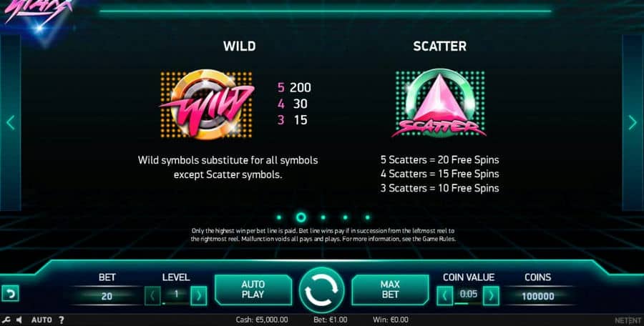Viewport: 644px width, 326px height.
Task: Click the Scatter symbol image
Action: tap(439, 103)
